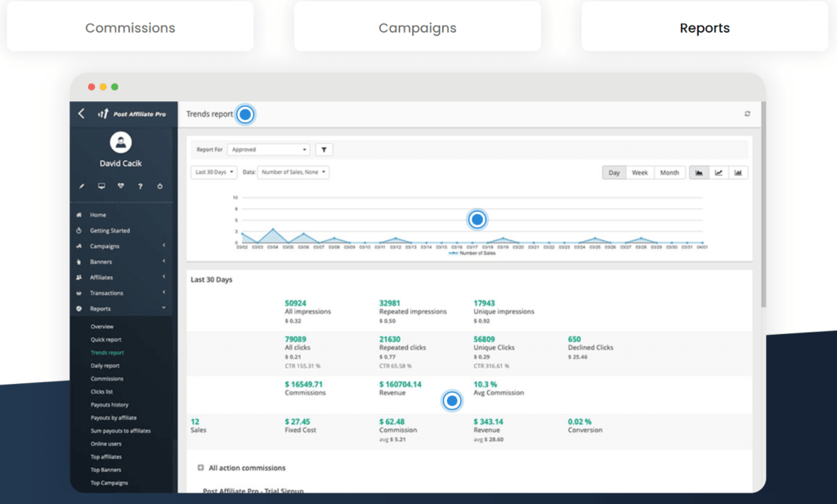Switch chart grouping to Month
837x504 pixels.
click(669, 172)
